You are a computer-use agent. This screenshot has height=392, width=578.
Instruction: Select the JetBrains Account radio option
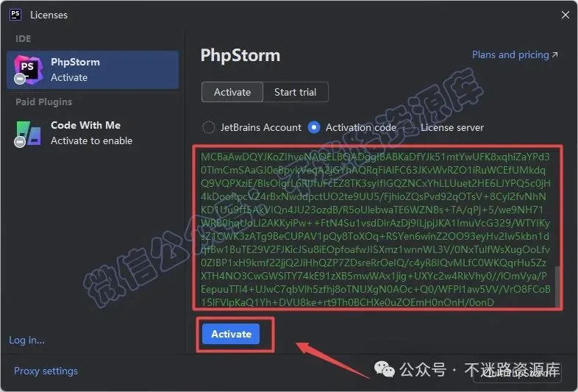(x=209, y=127)
